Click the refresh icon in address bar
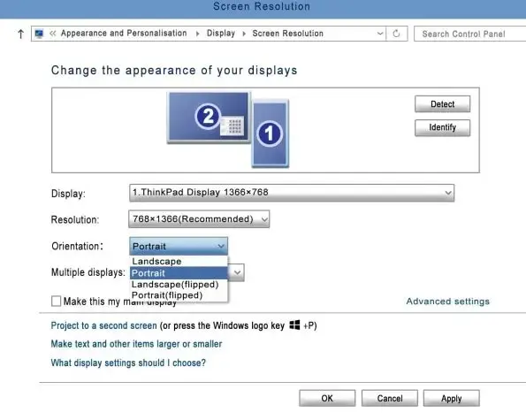The height and width of the screenshot is (420, 526). (x=397, y=34)
